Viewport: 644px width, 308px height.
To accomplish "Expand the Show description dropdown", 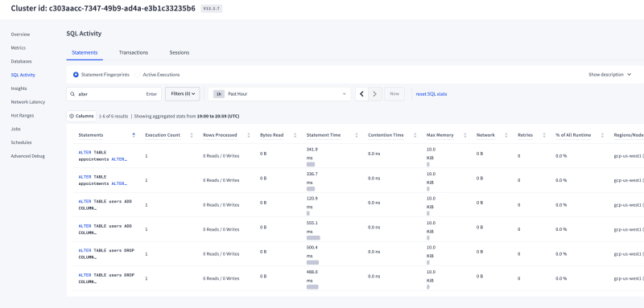I will click(610, 75).
